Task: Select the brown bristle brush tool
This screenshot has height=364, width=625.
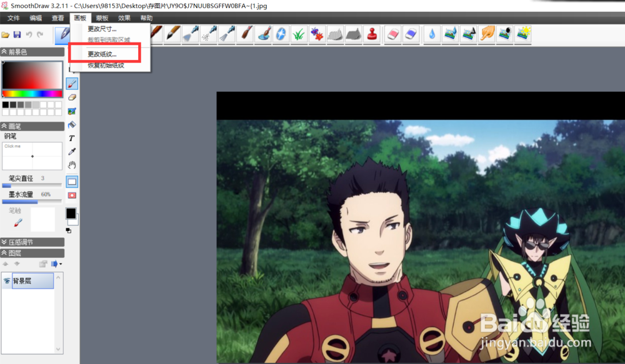Action: click(x=245, y=34)
